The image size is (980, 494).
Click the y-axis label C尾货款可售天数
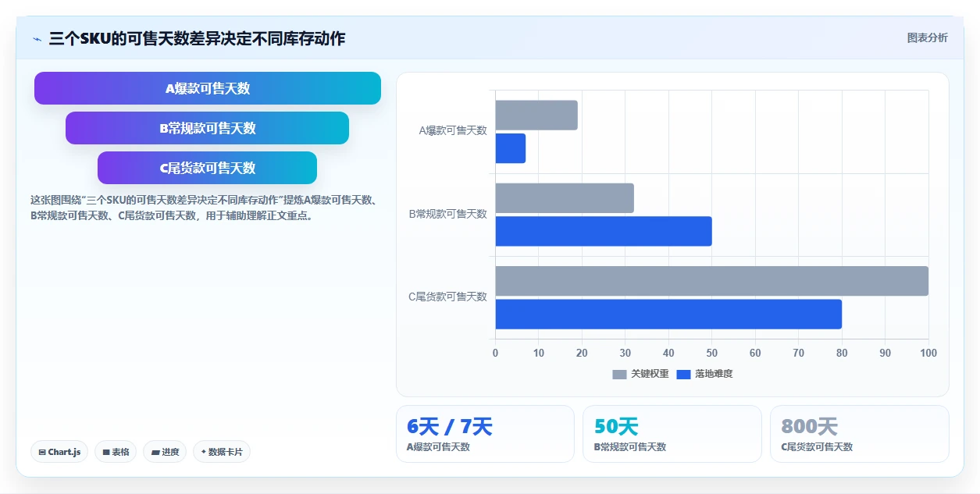pyautogui.click(x=448, y=297)
